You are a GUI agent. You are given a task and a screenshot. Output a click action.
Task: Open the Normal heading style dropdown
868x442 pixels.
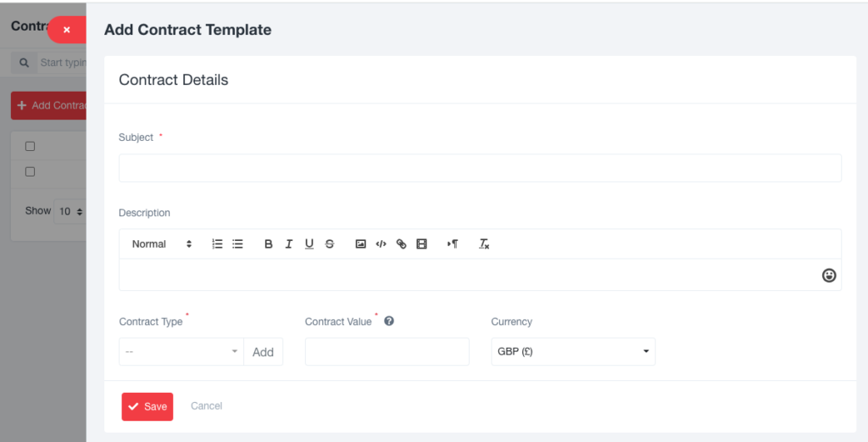pyautogui.click(x=162, y=243)
